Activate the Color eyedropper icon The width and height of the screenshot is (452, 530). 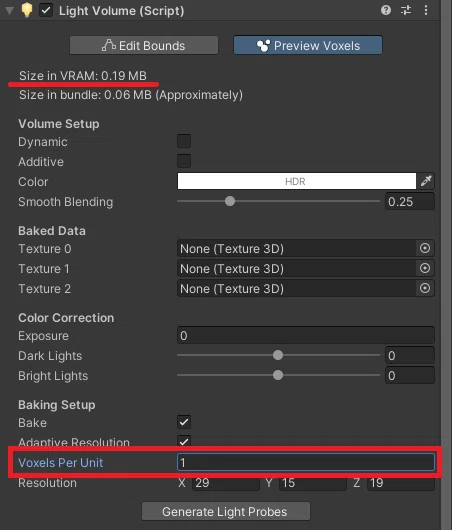[x=426, y=181]
